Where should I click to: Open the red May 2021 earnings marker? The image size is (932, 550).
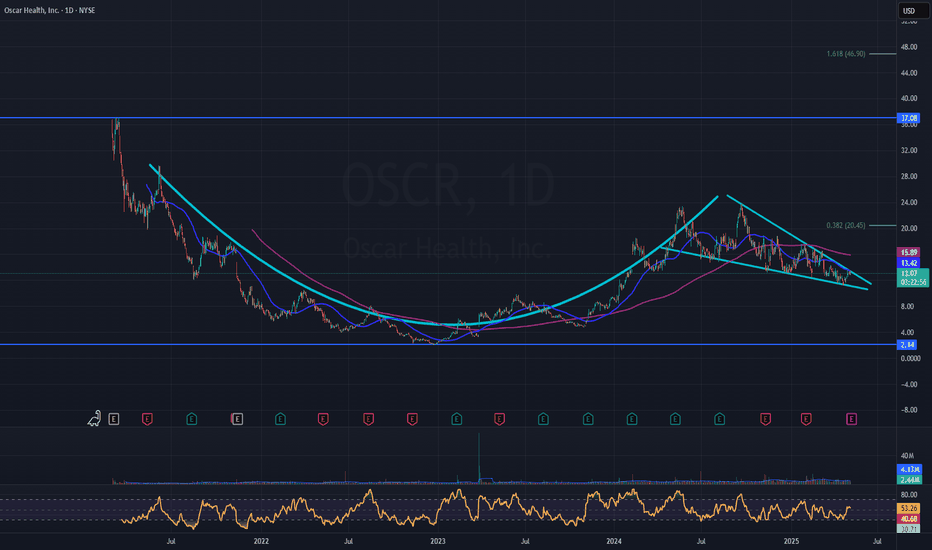[147, 419]
